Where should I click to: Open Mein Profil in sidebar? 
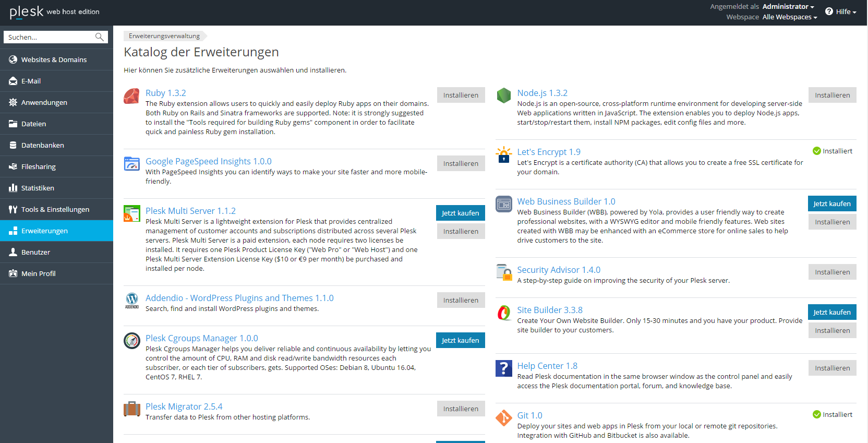[56, 273]
